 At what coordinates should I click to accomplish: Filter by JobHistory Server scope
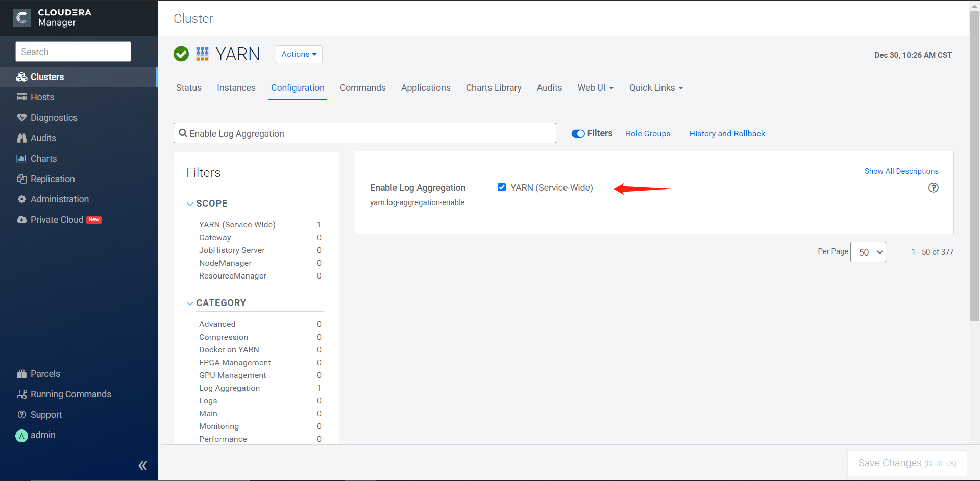[232, 250]
